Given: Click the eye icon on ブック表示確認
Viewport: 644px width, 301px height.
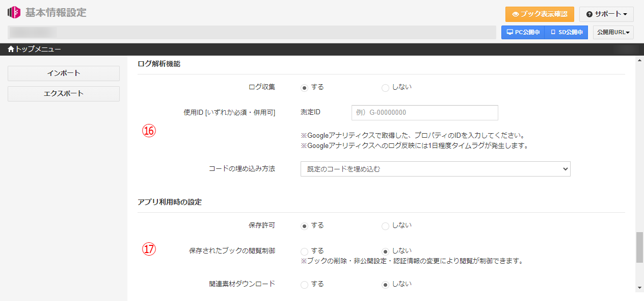Looking at the screenshot, I should click(516, 14).
